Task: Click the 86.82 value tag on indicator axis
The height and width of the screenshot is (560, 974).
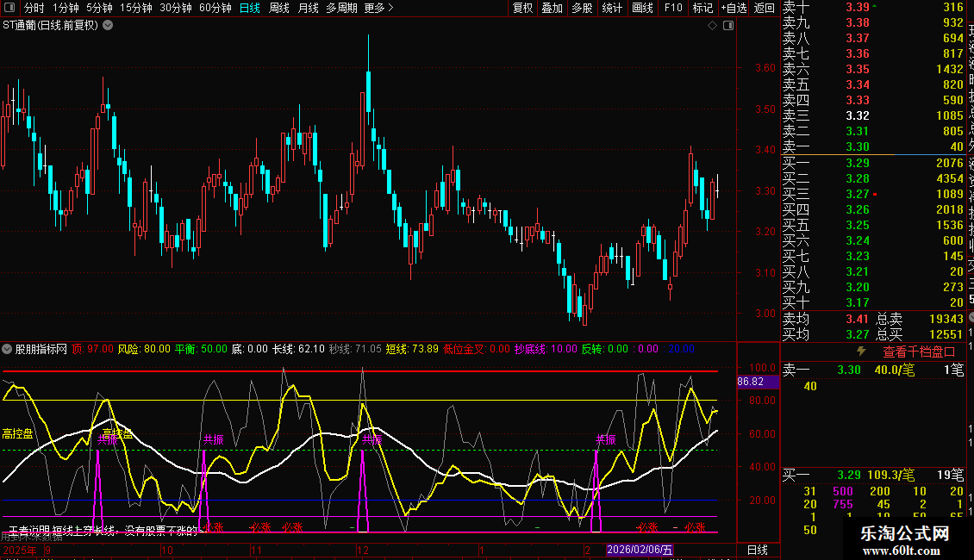Action: point(751,381)
